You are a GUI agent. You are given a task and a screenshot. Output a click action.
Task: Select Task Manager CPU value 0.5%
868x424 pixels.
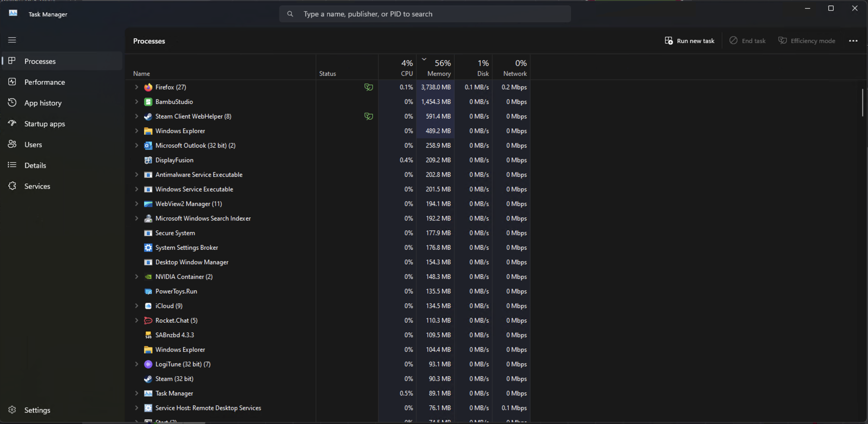406,394
